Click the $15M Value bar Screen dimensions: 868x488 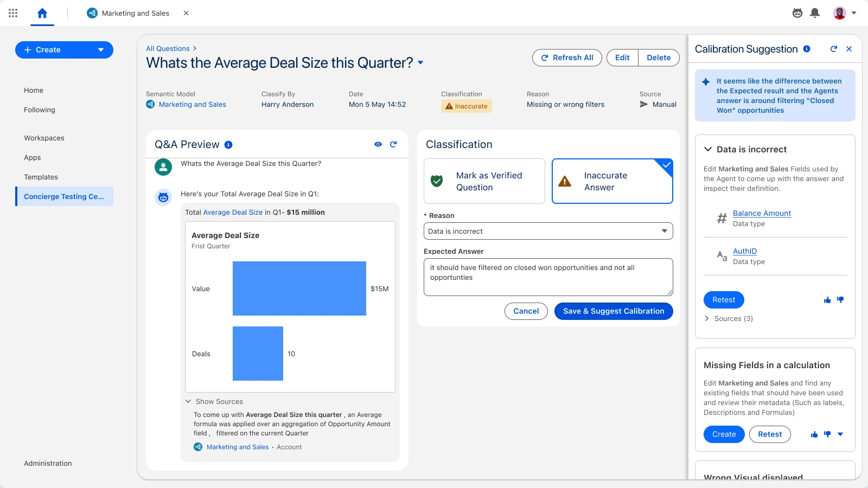pos(299,288)
